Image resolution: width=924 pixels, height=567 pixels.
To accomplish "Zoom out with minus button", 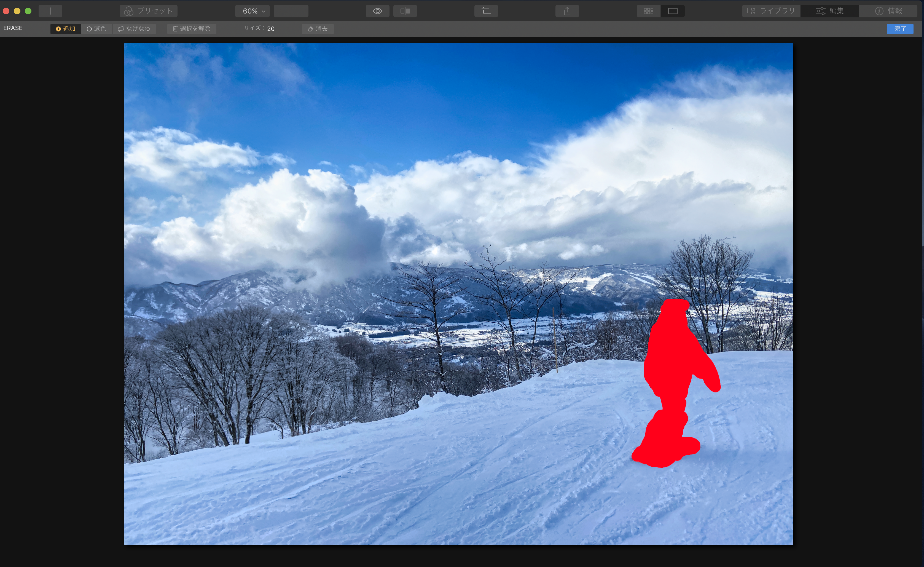I will pyautogui.click(x=282, y=11).
